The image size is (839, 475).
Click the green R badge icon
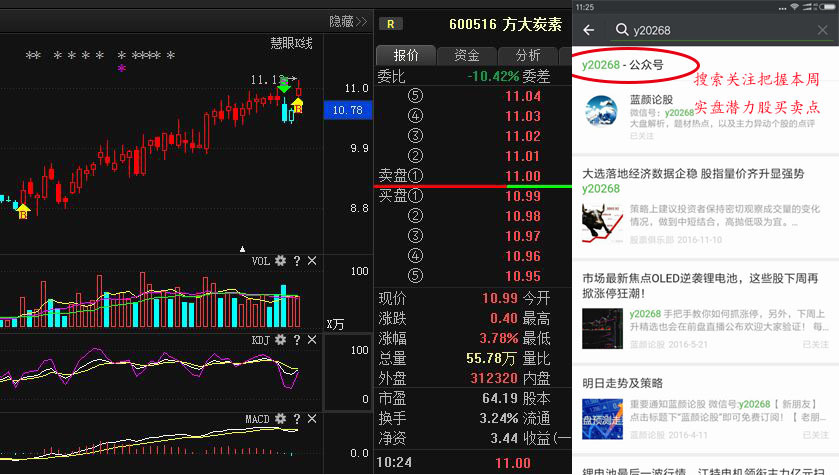[391, 24]
